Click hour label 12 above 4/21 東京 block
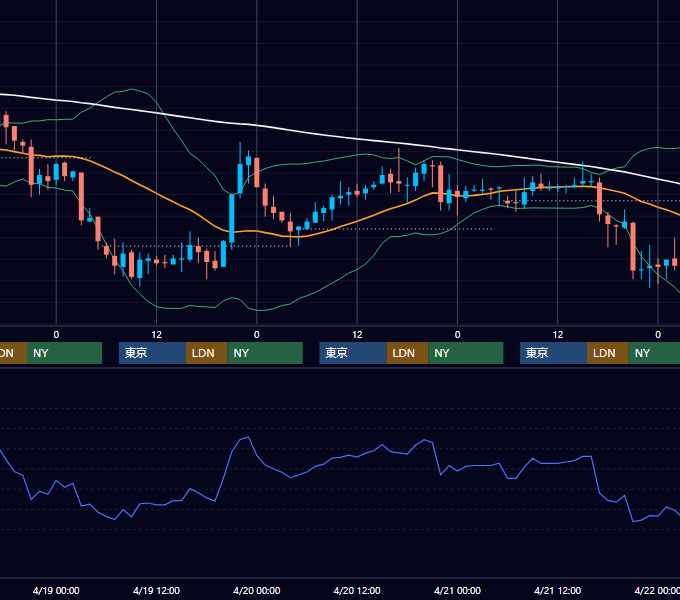Image resolution: width=680 pixels, height=600 pixels. click(x=558, y=335)
